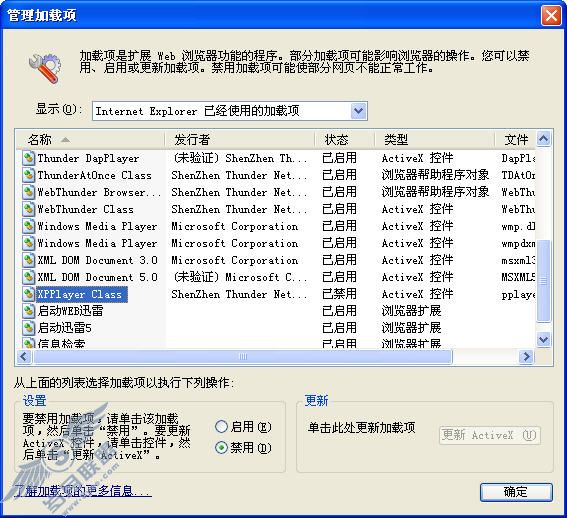This screenshot has width=567, height=518.
Task: Select the 启用 radio button
Action: (x=221, y=427)
